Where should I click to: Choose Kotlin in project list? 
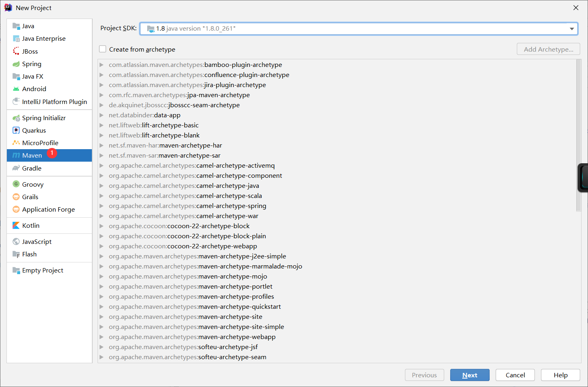click(50, 225)
